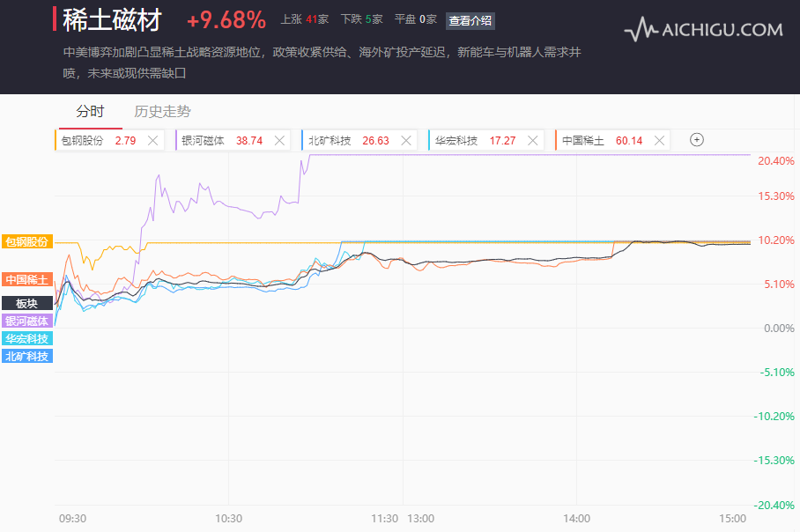800x532 pixels.
Task: Close the 华宏科技 stock chip
Action: 532,140
